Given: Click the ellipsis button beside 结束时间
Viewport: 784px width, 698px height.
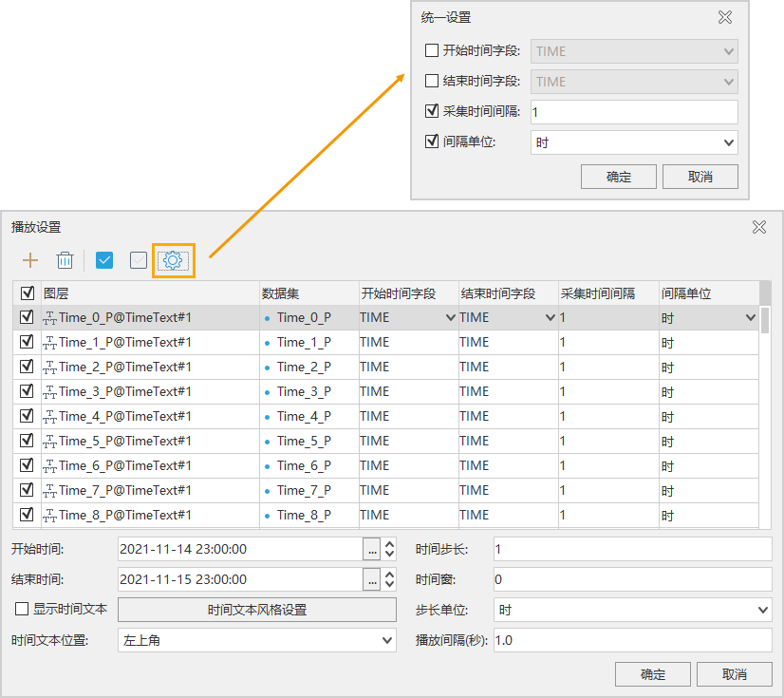Looking at the screenshot, I should (x=371, y=579).
